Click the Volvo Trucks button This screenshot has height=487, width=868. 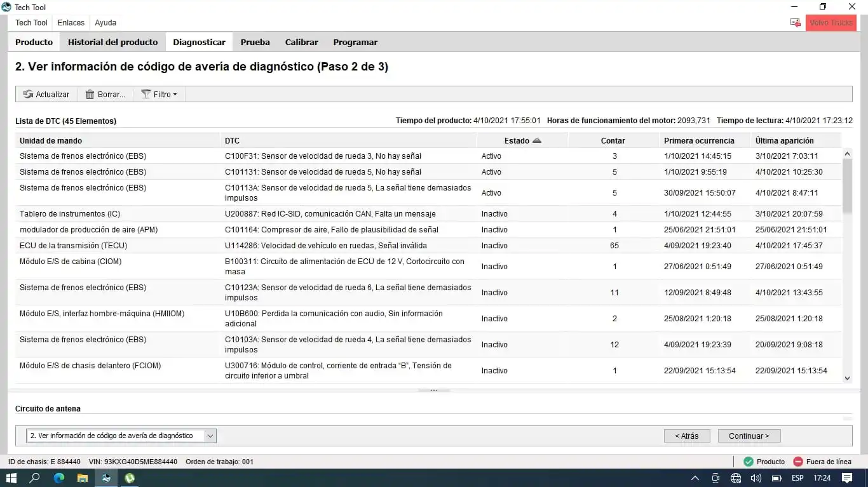tap(831, 23)
